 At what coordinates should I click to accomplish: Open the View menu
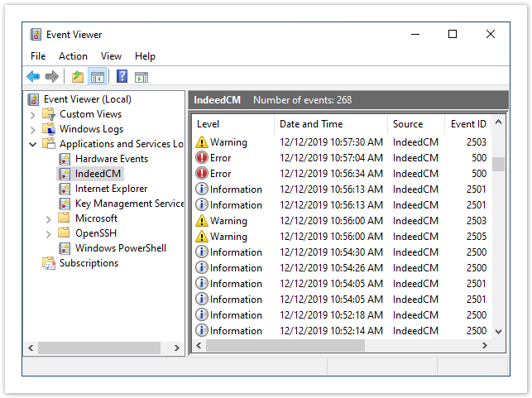tap(111, 56)
